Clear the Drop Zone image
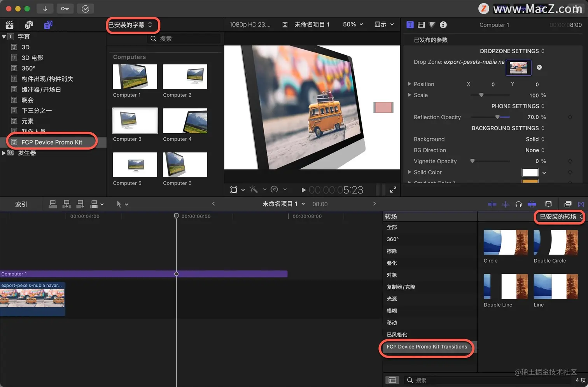The height and width of the screenshot is (387, 588). click(x=539, y=67)
